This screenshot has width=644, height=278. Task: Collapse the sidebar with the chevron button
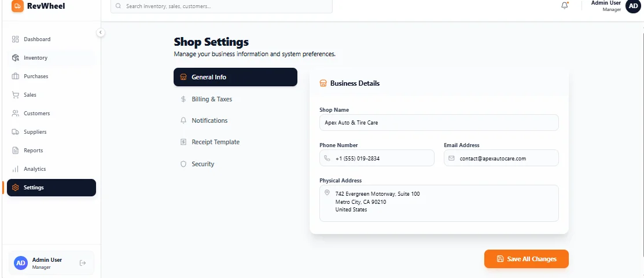pos(101,32)
